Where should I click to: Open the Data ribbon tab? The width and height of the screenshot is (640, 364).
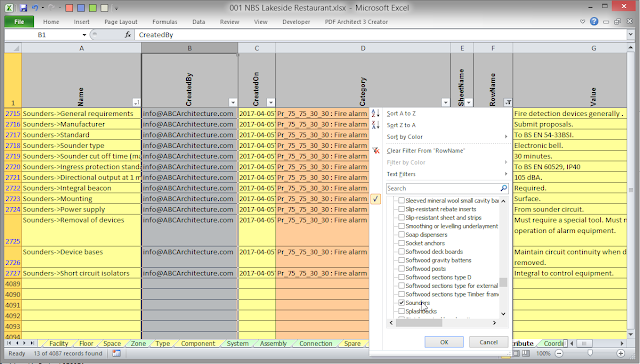[199, 22]
